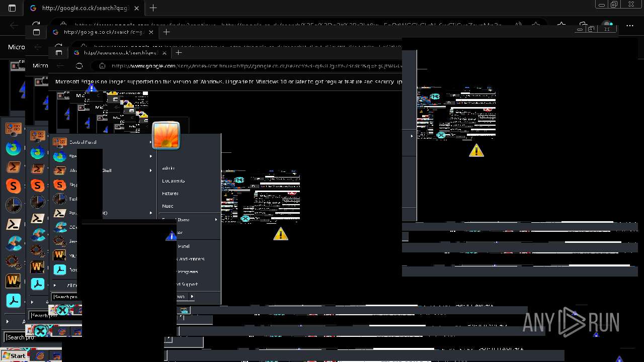Viewport: 644px width, 362px height.
Task: Open Tab actions menu in middle Edge window
Action: [x=36, y=32]
